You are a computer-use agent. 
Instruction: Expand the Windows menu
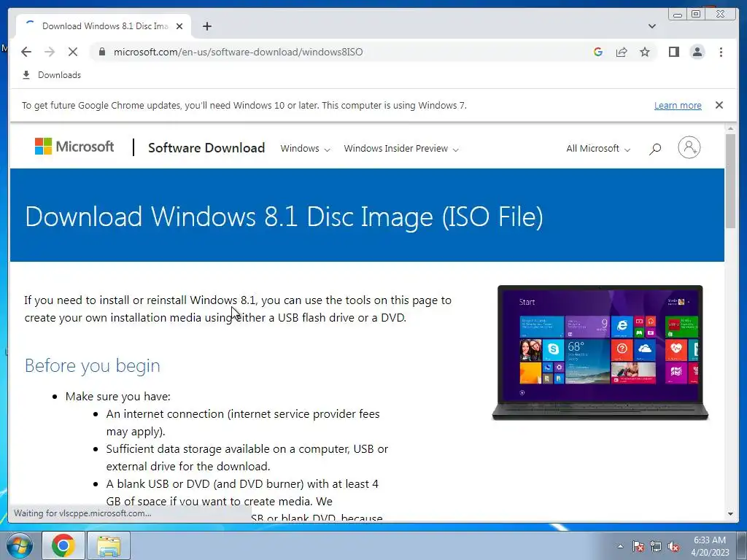click(x=305, y=149)
